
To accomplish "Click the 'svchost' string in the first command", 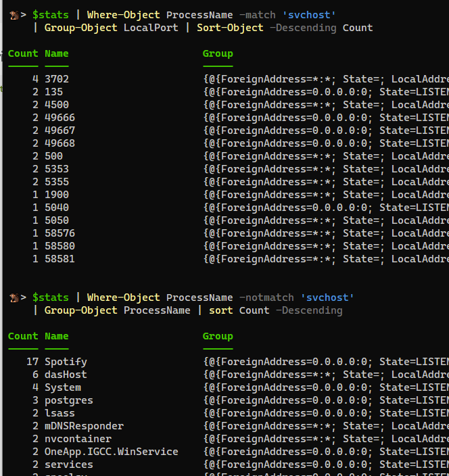I will (x=309, y=15).
